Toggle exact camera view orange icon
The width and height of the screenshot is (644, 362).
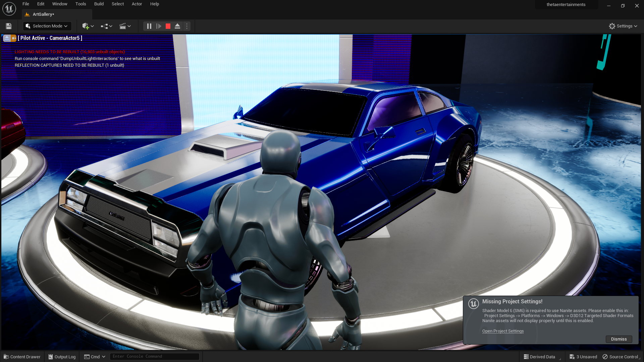[13, 38]
